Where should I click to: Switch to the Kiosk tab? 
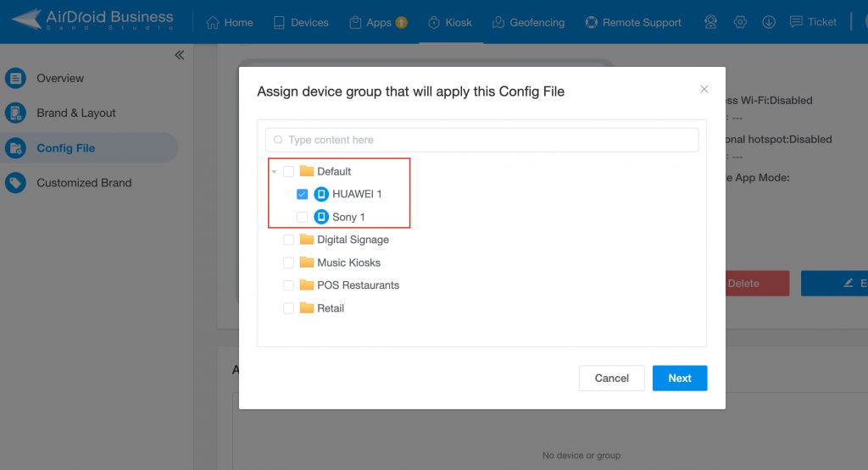[450, 23]
